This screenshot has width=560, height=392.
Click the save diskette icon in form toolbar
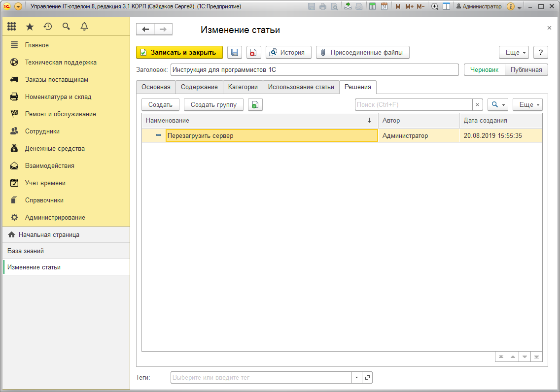pos(235,52)
